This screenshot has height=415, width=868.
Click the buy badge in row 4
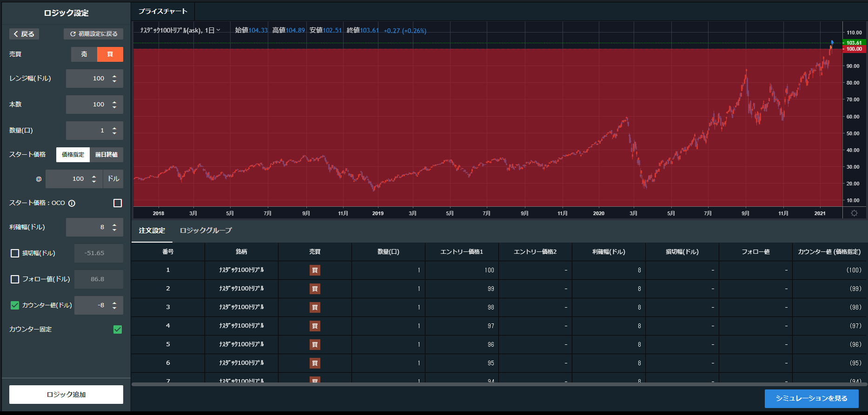point(315,326)
